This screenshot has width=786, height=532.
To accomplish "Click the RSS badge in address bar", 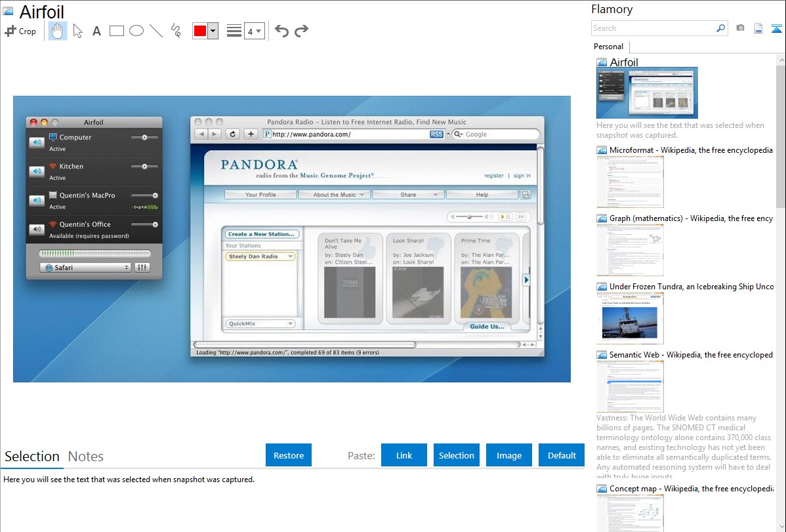I will (436, 134).
